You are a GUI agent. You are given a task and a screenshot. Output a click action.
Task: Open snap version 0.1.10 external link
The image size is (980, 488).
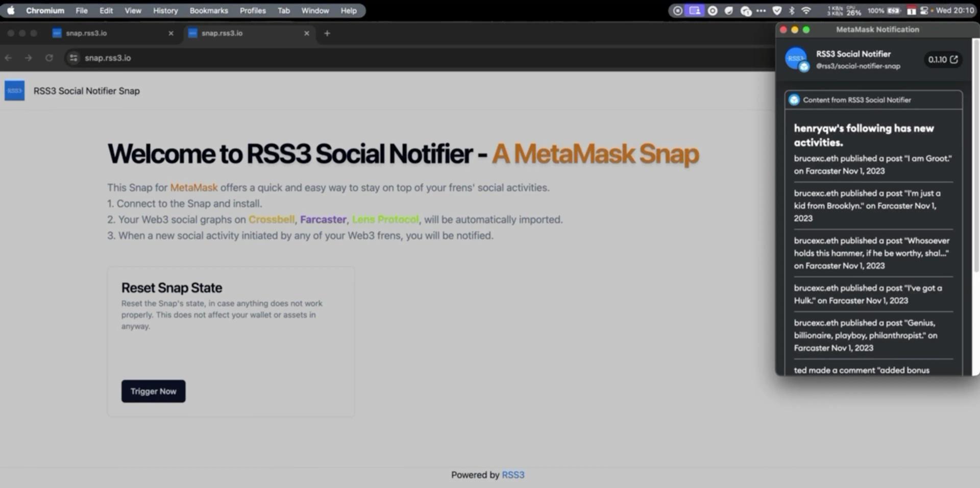click(x=943, y=59)
